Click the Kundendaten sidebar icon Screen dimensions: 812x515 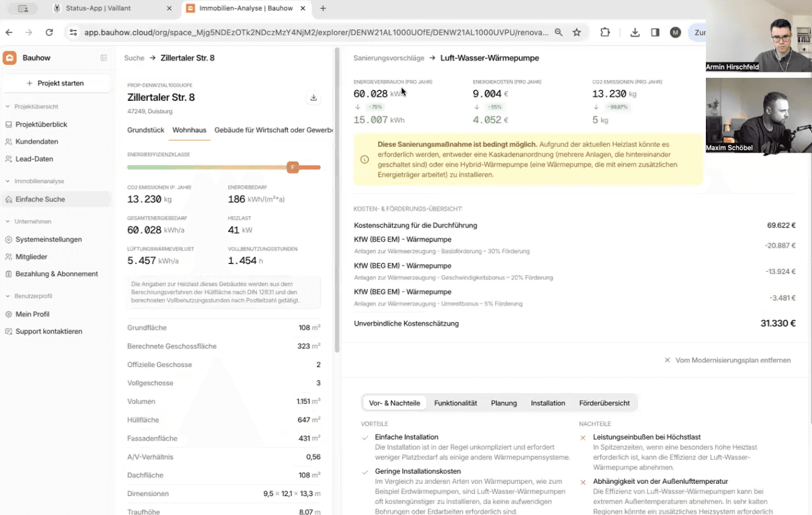pyautogui.click(x=9, y=141)
